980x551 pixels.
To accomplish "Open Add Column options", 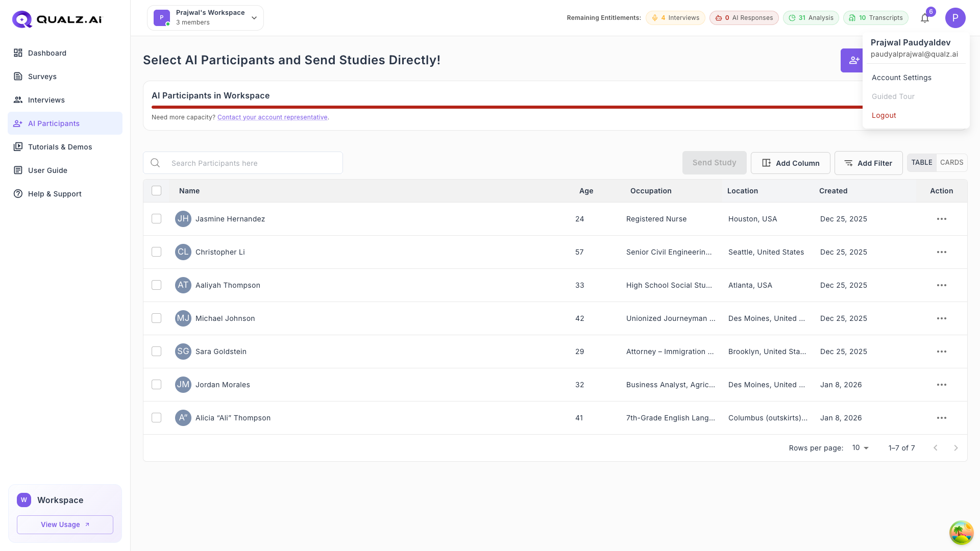I will point(790,163).
